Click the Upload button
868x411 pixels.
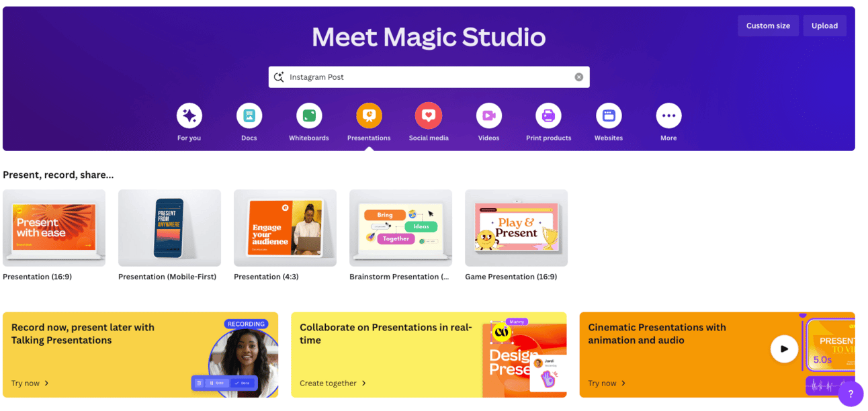click(x=824, y=26)
